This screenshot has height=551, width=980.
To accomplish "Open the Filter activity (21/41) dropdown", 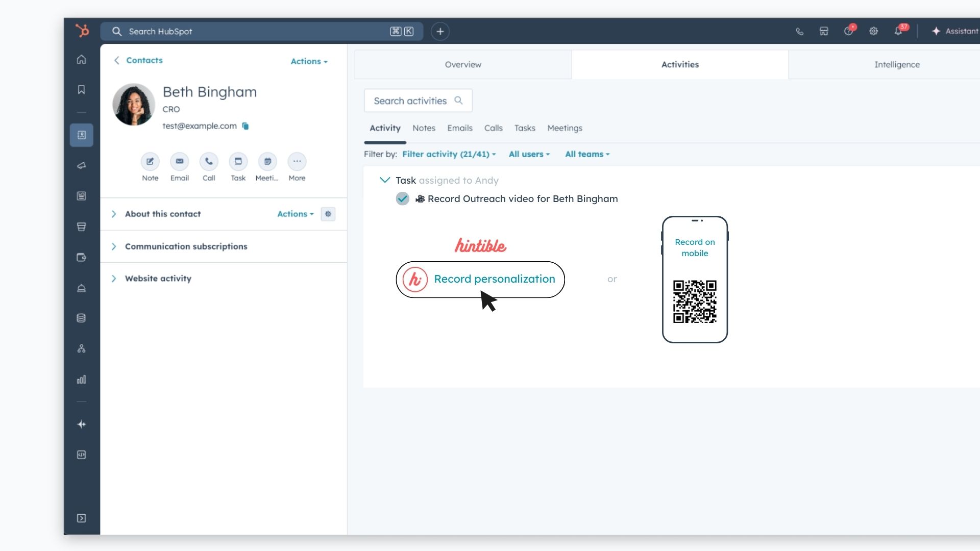I will coord(448,154).
